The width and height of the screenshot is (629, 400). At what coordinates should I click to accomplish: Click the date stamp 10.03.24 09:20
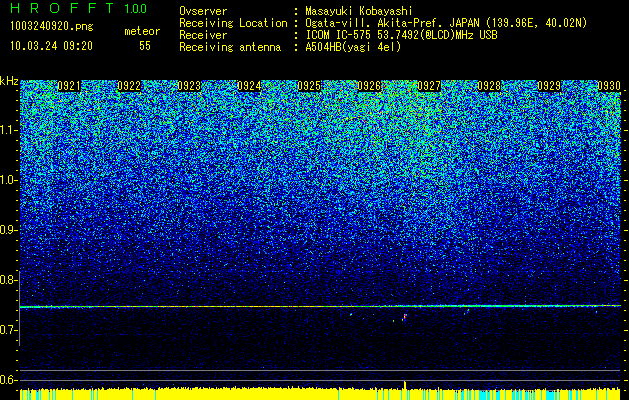(x=51, y=46)
